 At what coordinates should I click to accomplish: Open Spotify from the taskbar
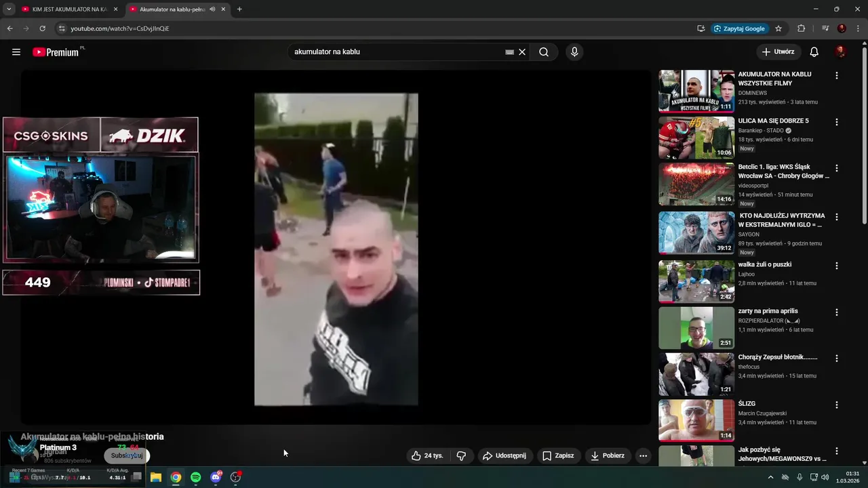(x=195, y=477)
